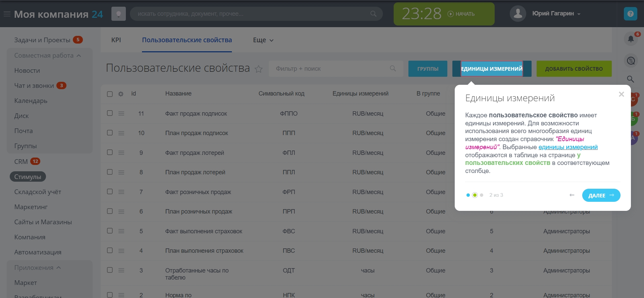
Task: Click the 23:28 work time clock
Action: [x=422, y=14]
